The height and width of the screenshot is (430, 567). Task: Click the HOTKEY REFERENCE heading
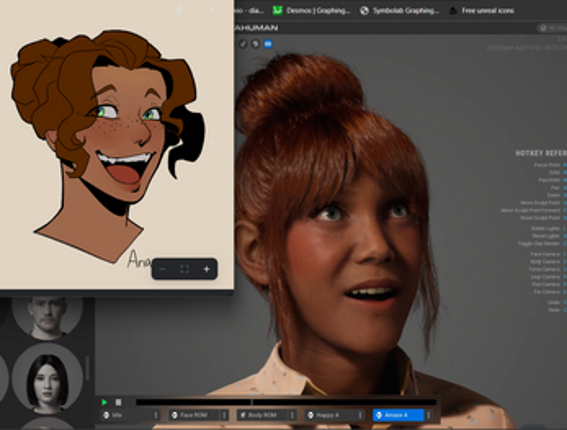(x=541, y=153)
